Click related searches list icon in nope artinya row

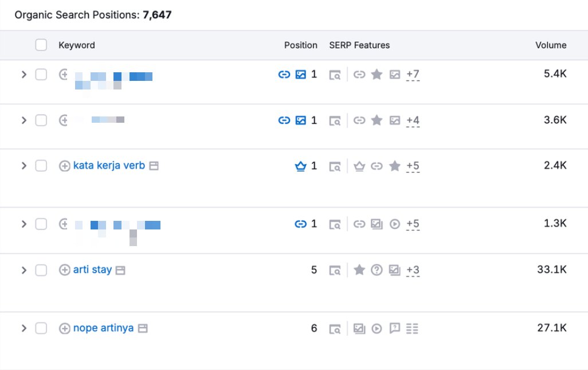click(x=412, y=329)
